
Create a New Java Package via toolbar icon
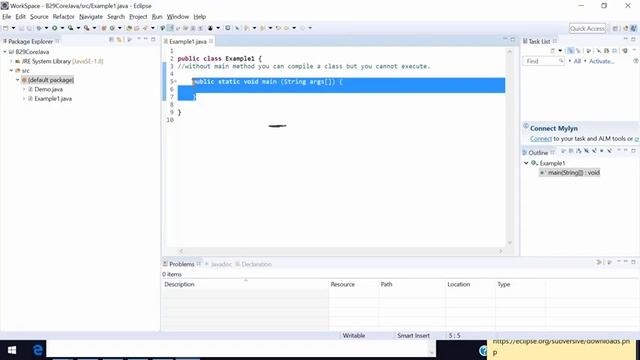(104, 28)
